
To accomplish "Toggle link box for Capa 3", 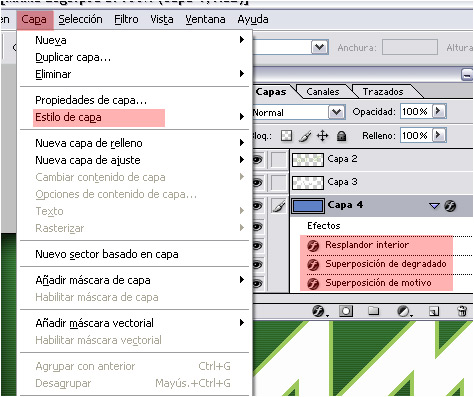I will click(278, 183).
